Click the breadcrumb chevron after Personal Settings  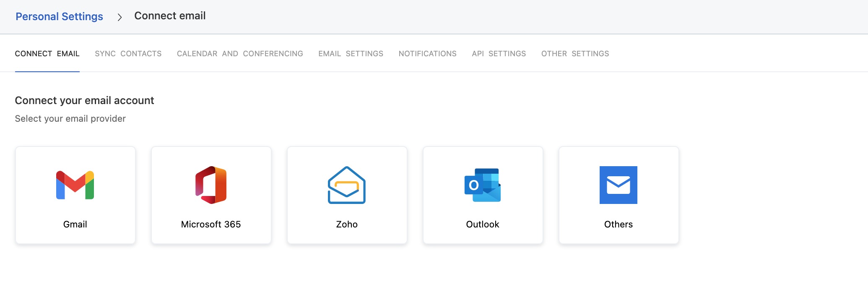pyautogui.click(x=120, y=17)
